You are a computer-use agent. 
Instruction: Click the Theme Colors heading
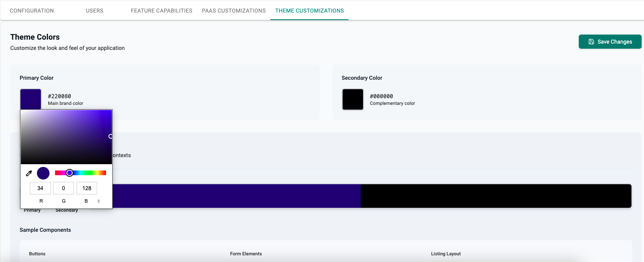pos(35,37)
